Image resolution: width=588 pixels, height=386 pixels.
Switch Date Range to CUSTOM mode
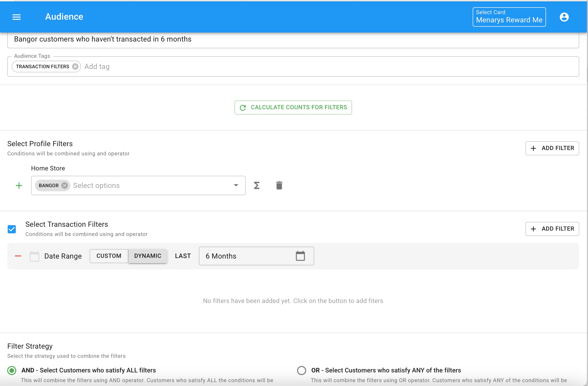(x=109, y=256)
